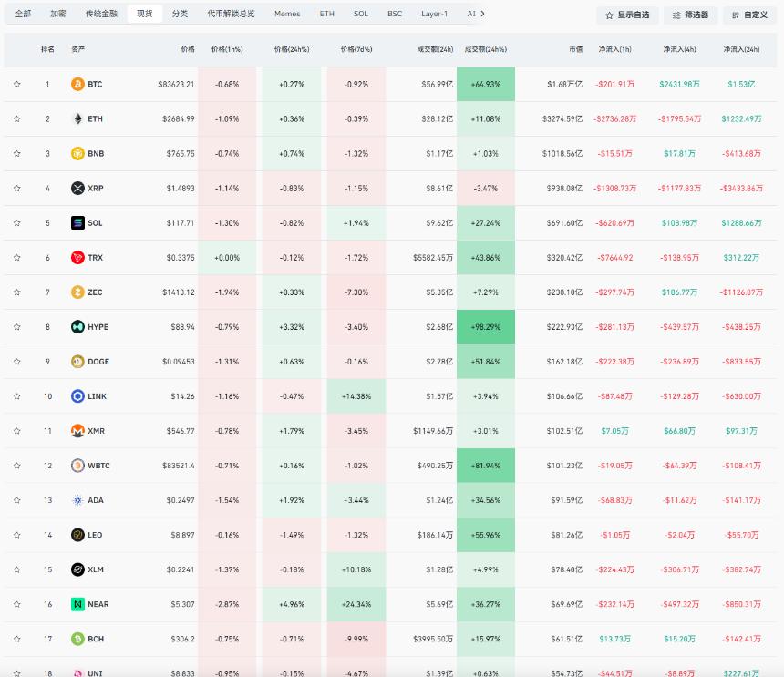Favorite the LINK row star
Viewport: 784px width, 677px height.
click(x=17, y=396)
